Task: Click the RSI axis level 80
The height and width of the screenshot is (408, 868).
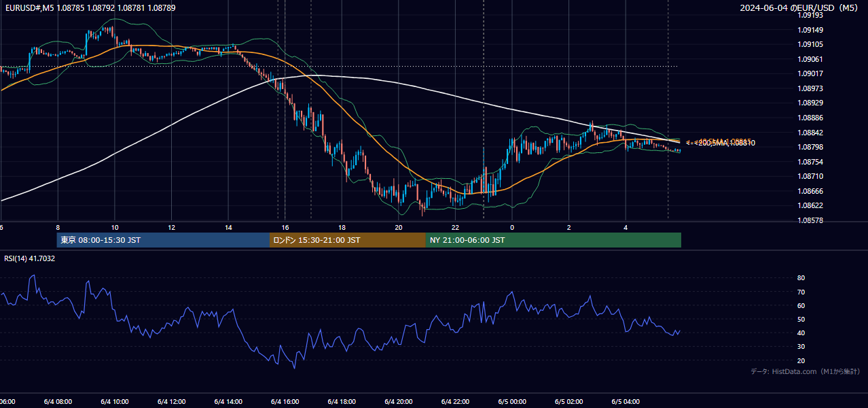Action: click(801, 278)
